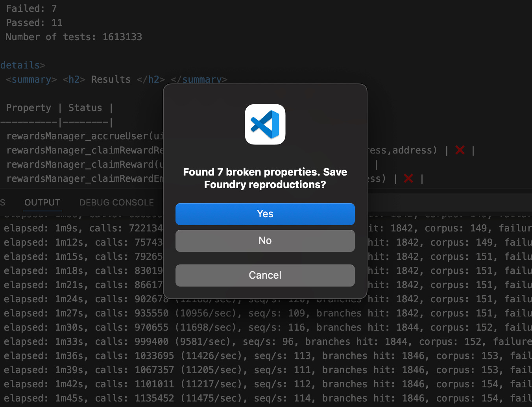The height and width of the screenshot is (407, 532).
Task: Click log line 'elapsed: 1m30s'
Action: click(268, 327)
